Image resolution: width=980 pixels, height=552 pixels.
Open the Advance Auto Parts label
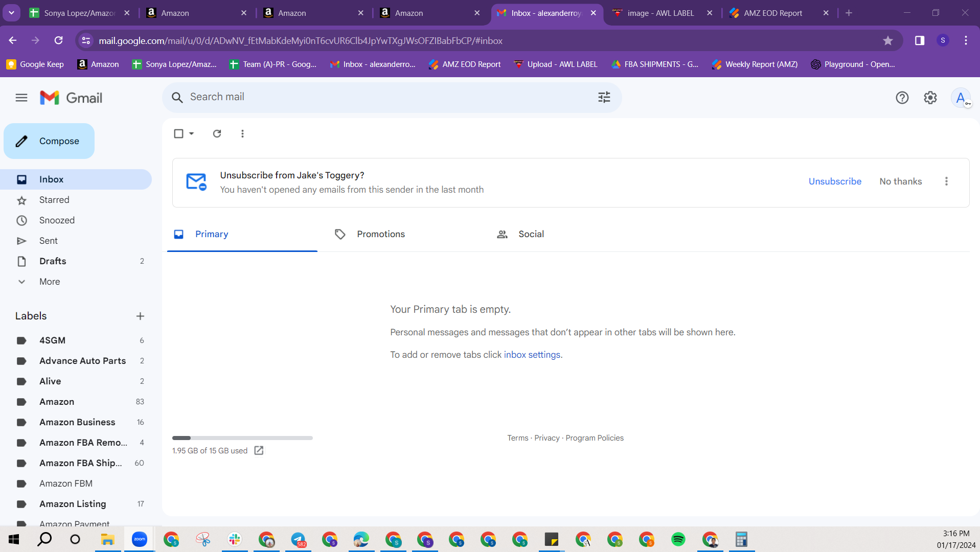tap(76, 361)
